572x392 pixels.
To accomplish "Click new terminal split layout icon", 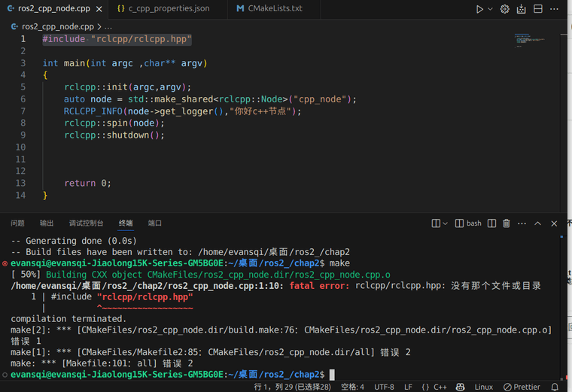I will click(x=436, y=223).
